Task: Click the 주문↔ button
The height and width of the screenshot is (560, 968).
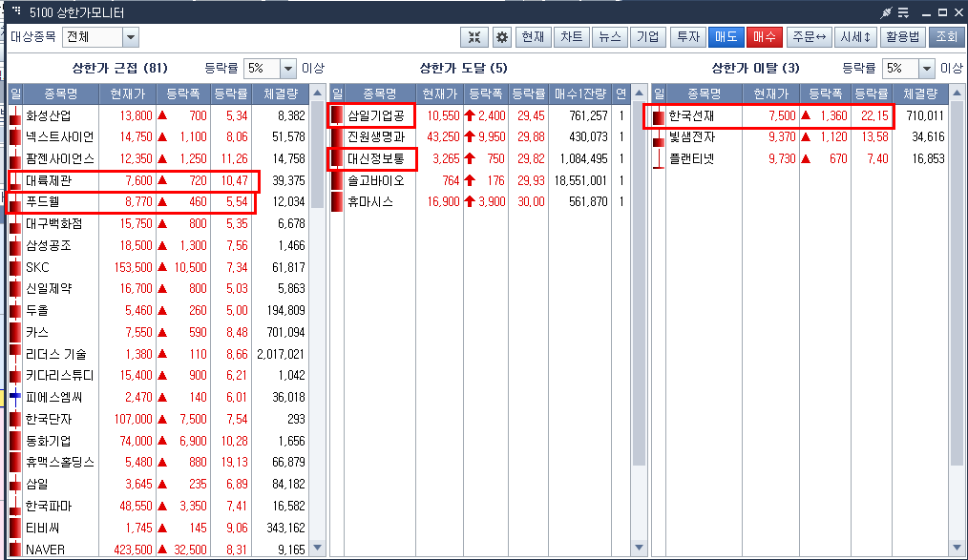Action: [809, 37]
